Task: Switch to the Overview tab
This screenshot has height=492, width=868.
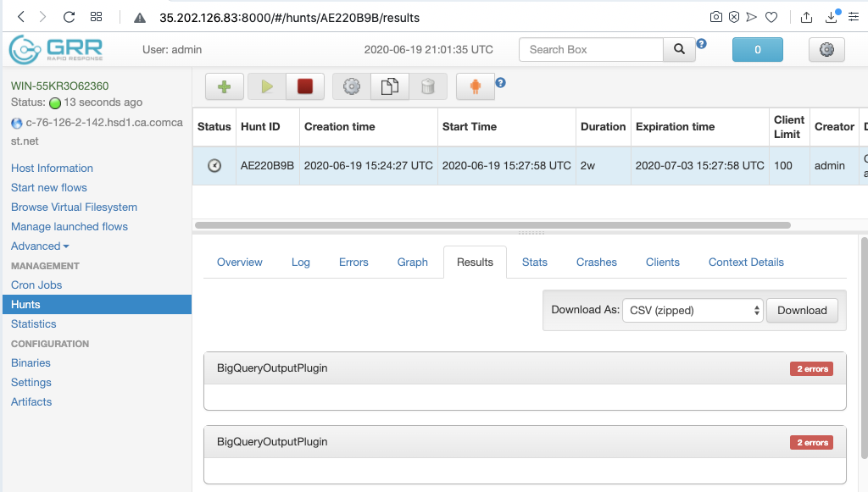Action: [x=240, y=262]
